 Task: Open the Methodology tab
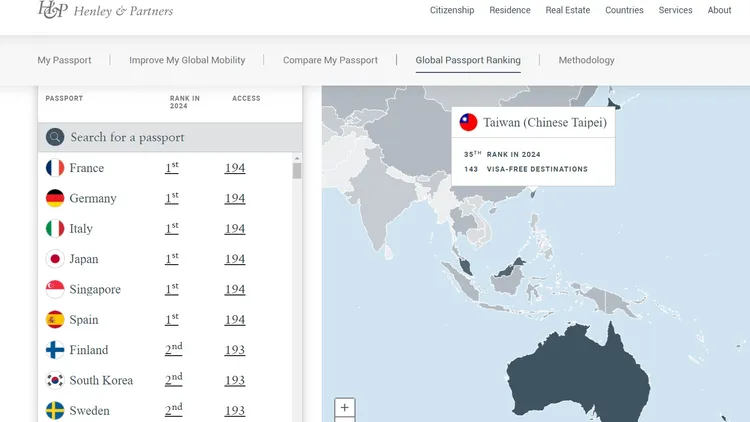click(586, 60)
